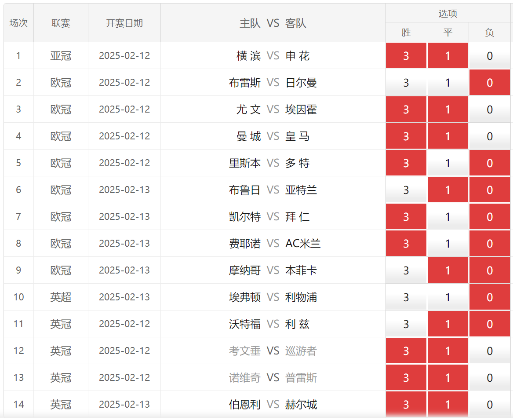Toggle win (3) for 考文垂 vs 巡游者
Screen dimensions: 513x420
pyautogui.click(x=406, y=351)
